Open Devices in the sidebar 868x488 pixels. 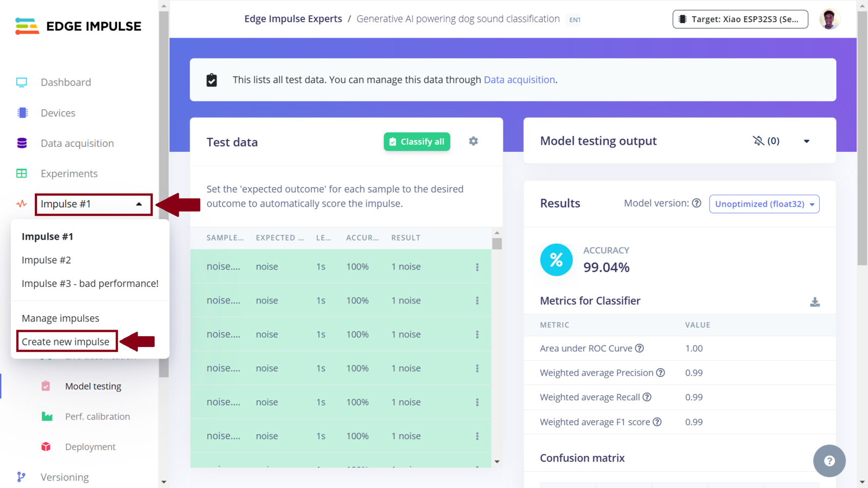click(x=58, y=113)
